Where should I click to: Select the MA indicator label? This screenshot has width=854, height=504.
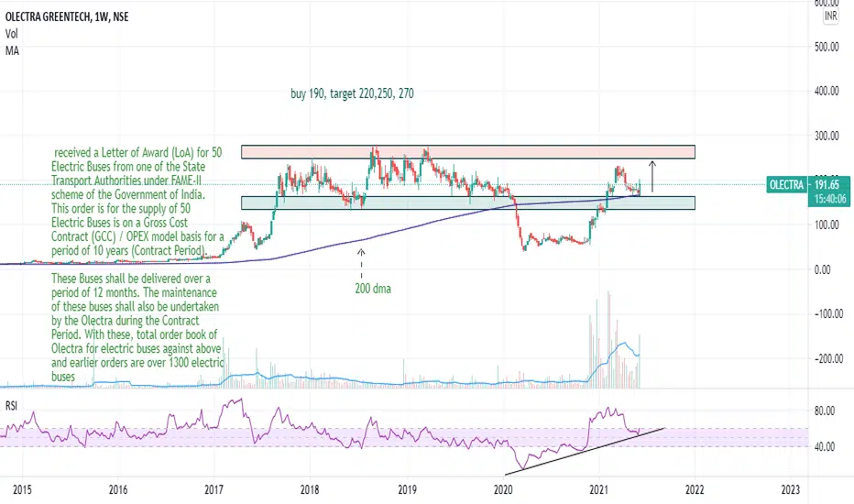coord(12,50)
